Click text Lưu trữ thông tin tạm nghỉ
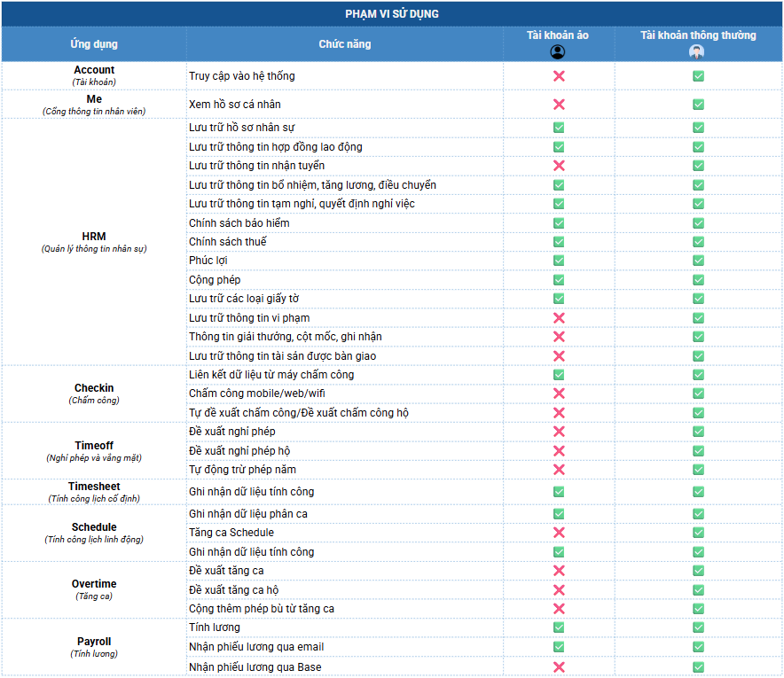Image resolution: width=784 pixels, height=678 pixels. pyautogui.click(x=302, y=204)
